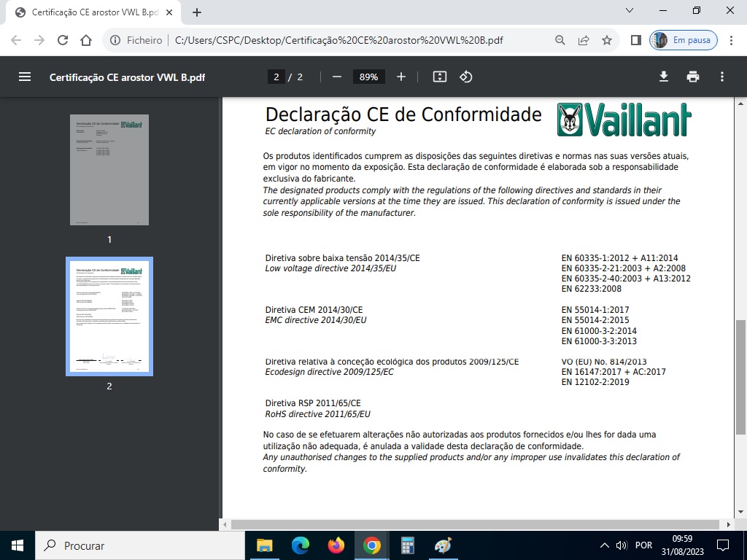Click the URL address bar
The height and width of the screenshot is (560, 747).
338,41
